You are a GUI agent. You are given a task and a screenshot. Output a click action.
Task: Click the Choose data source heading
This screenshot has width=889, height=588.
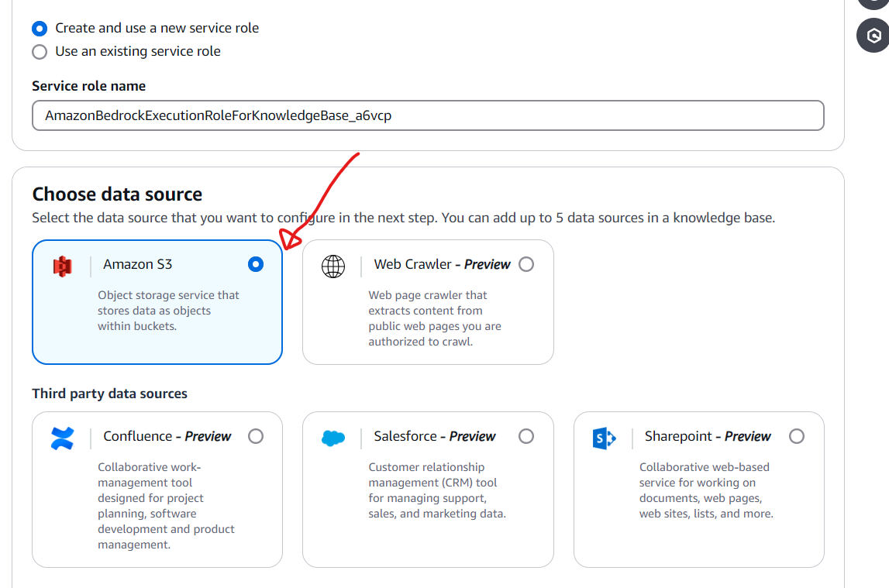117,194
